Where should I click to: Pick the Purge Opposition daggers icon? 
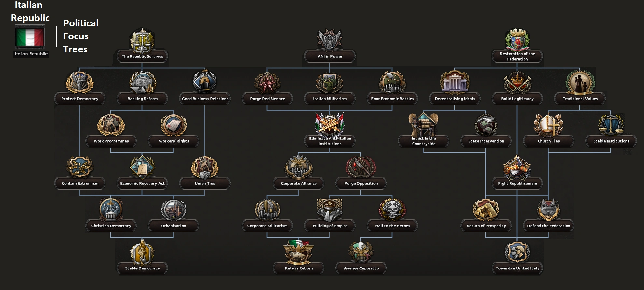pos(361,167)
